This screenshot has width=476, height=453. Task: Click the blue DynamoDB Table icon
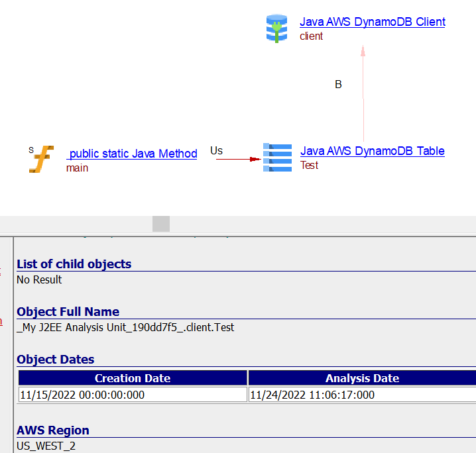point(277,158)
